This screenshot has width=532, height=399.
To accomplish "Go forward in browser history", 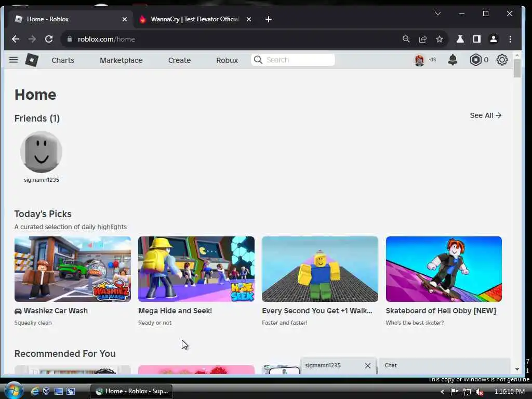I will [32, 39].
